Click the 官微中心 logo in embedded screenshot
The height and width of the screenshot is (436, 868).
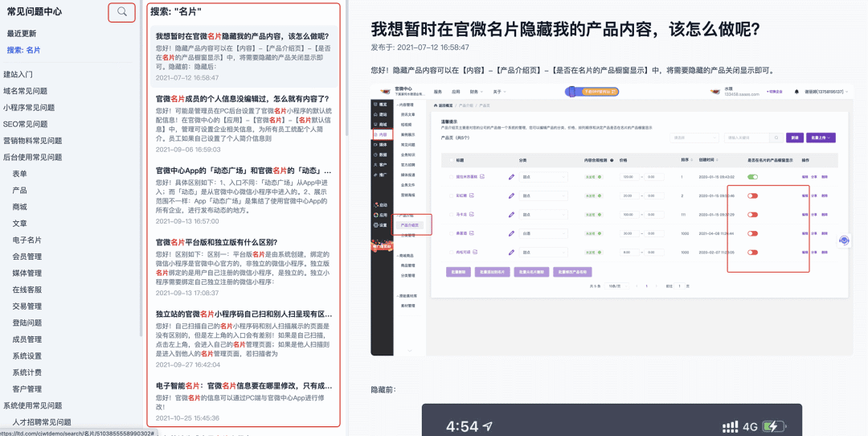[386, 92]
